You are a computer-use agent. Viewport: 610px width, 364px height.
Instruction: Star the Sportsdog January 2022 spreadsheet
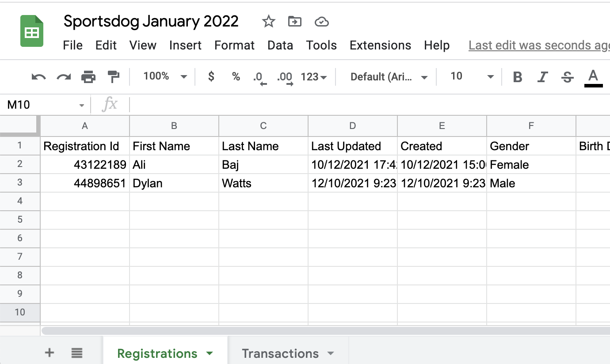(268, 21)
